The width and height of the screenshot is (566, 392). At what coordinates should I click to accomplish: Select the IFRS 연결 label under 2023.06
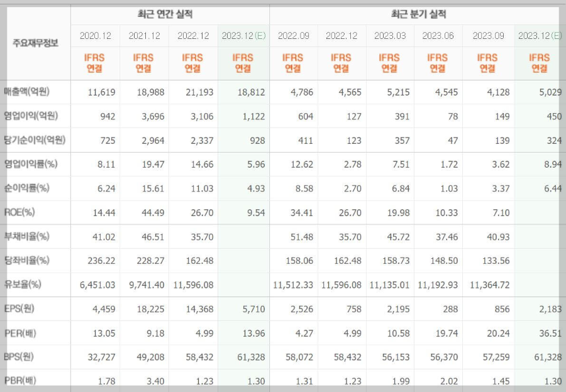coord(438,63)
